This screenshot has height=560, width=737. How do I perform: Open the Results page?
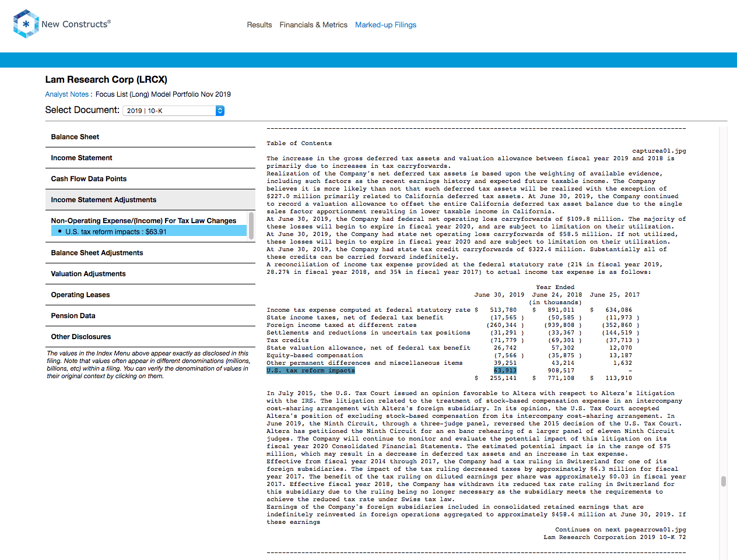point(259,25)
